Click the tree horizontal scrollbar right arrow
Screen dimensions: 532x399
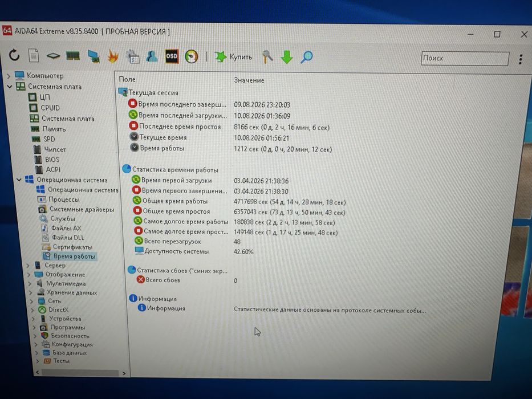tap(124, 373)
